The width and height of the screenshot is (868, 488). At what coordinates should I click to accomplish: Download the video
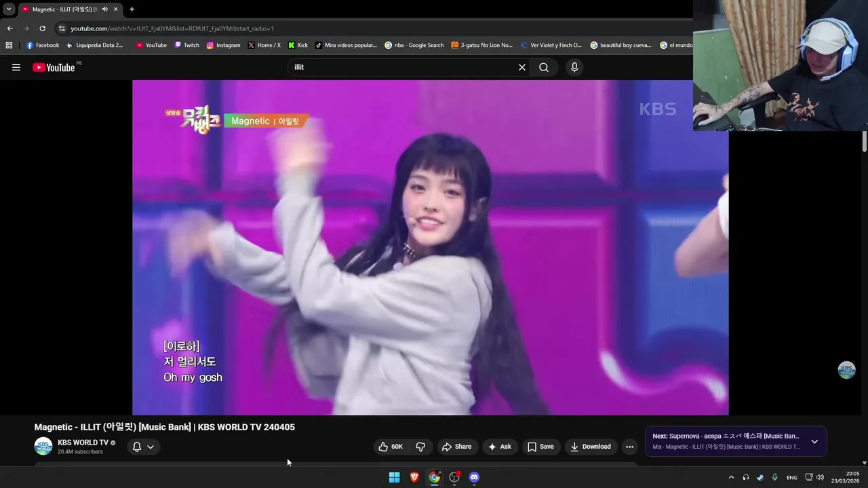(591, 447)
